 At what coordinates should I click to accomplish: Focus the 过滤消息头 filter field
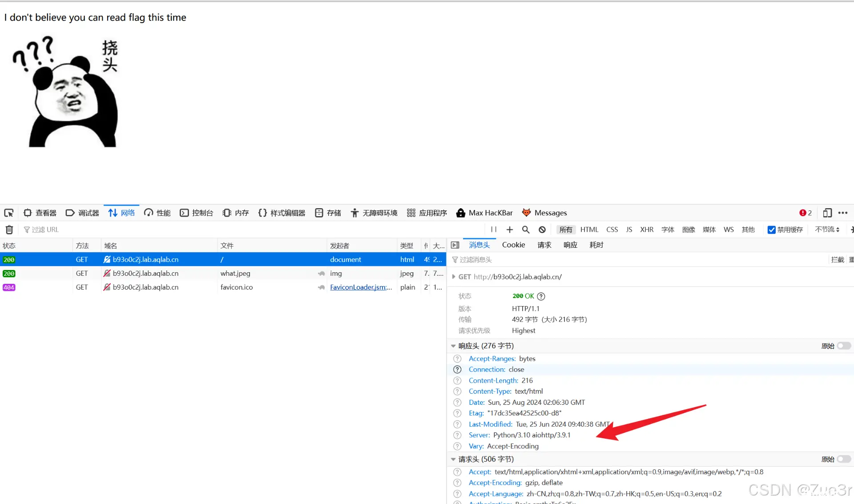tap(638, 260)
